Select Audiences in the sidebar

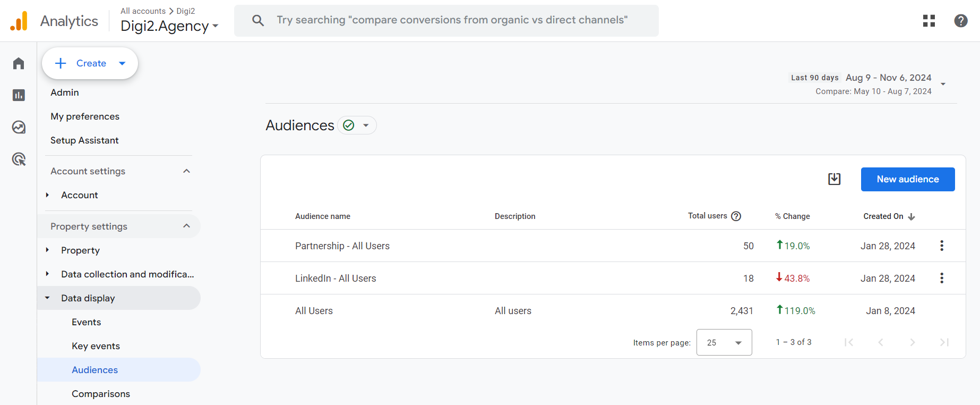pos(119,369)
